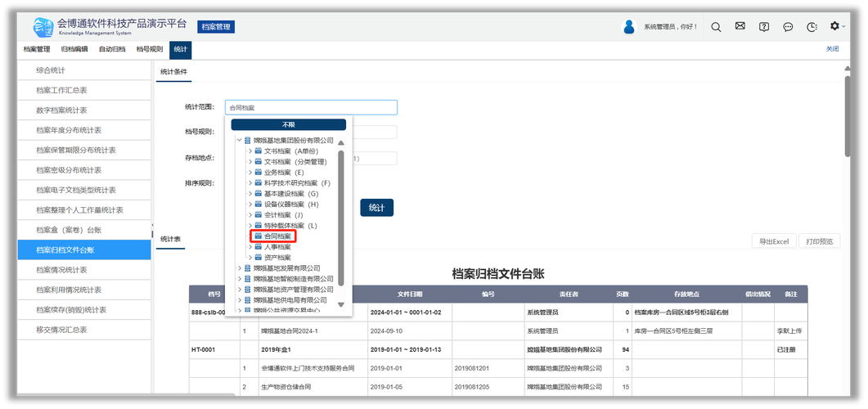Viewport: 868px width, 409px height.
Task: Expand the 嫦娥基地发展有限公司 node arrow
Action: (x=239, y=268)
